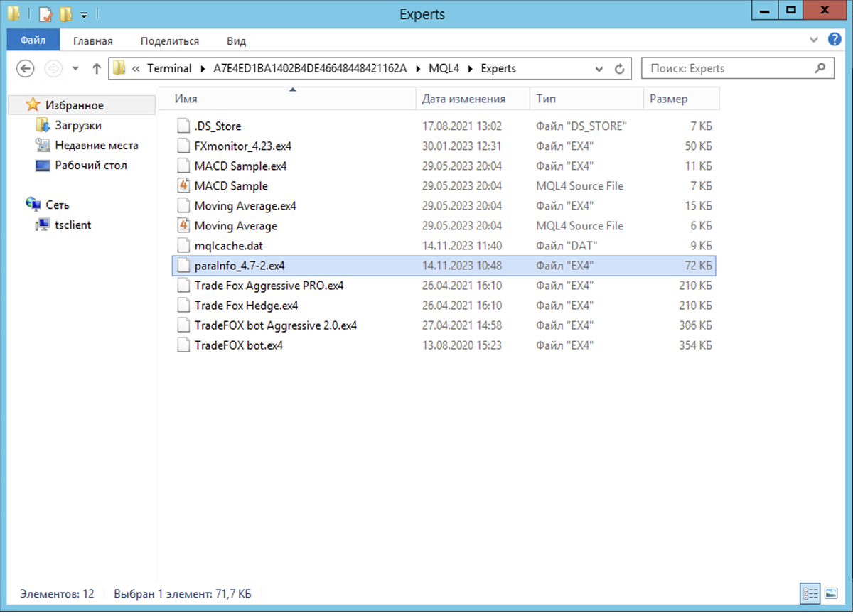Screen dimensions: 853x616
Task: Click the mqlcache.dat file name
Action: (229, 246)
